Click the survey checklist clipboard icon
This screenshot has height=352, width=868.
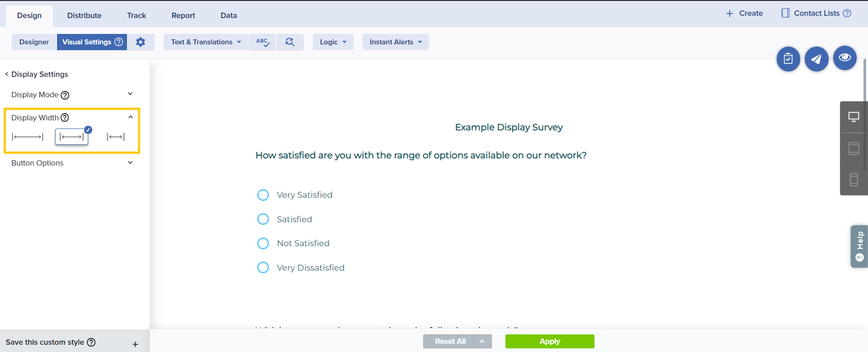[x=788, y=59]
